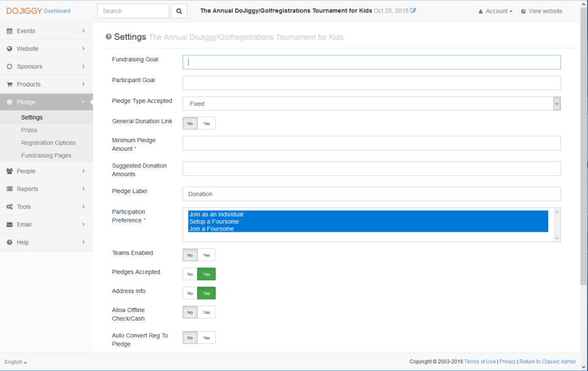The width and height of the screenshot is (588, 371).
Task: Click the Fundraising Goal input field
Action: pyautogui.click(x=372, y=63)
